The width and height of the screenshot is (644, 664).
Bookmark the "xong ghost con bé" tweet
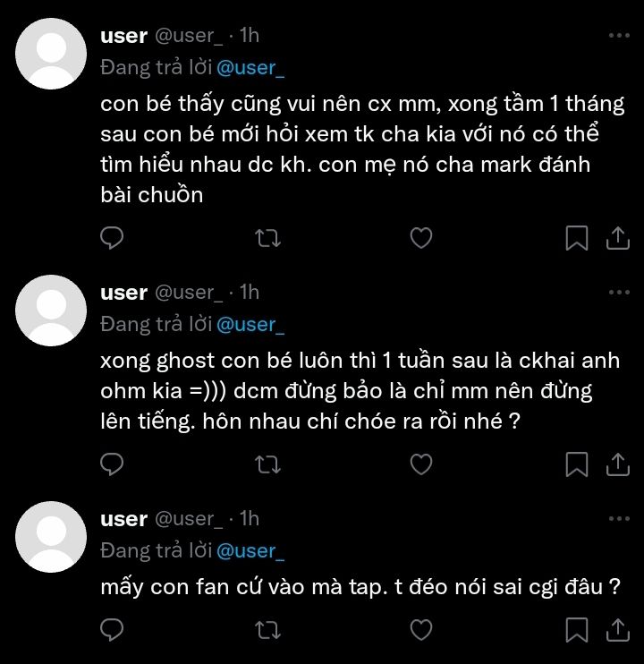[x=577, y=464]
